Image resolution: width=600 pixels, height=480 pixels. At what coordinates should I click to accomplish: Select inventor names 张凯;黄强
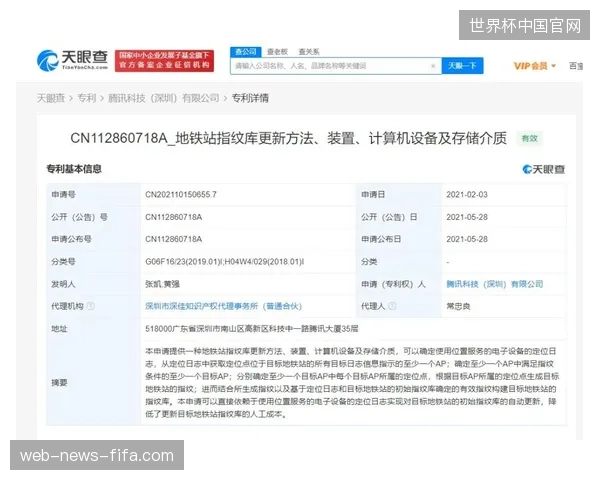[162, 284]
